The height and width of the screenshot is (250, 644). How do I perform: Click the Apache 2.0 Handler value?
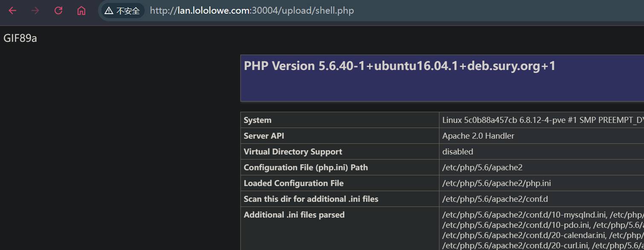478,136
